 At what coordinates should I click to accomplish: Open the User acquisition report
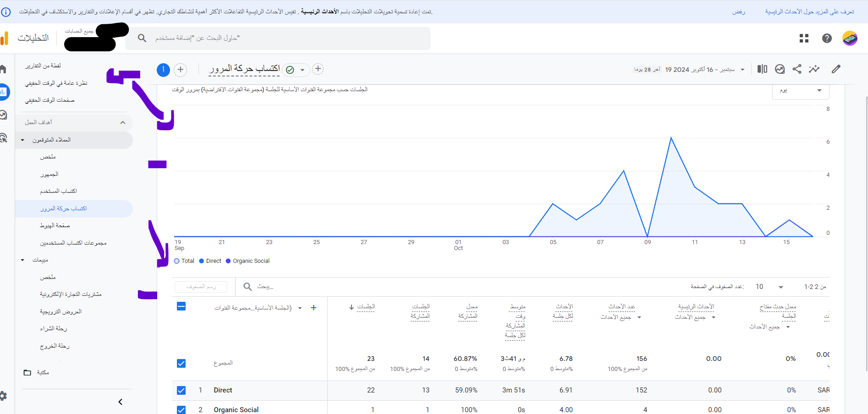click(x=58, y=191)
